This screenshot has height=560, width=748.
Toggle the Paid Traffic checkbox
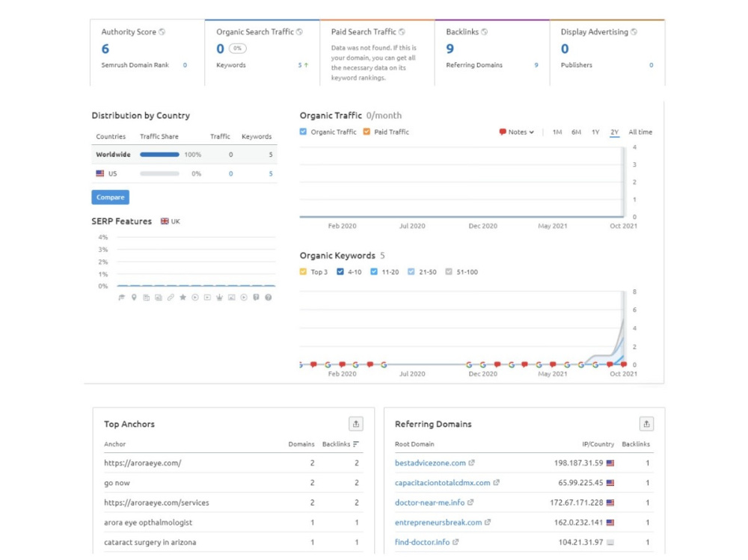pos(367,132)
